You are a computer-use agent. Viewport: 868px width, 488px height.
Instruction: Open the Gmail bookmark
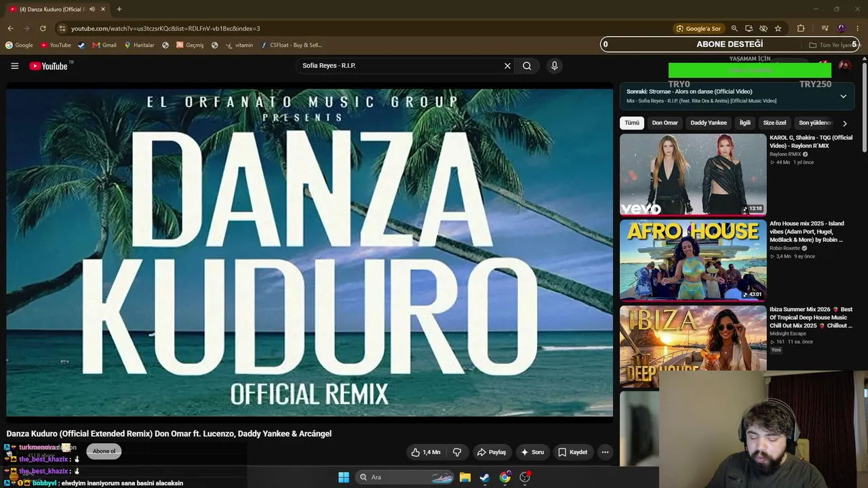pyautogui.click(x=104, y=45)
